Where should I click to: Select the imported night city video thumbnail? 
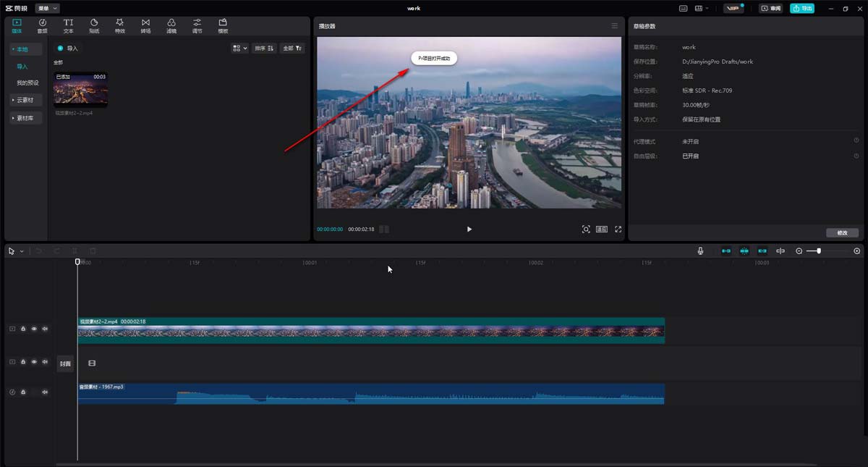pos(80,89)
